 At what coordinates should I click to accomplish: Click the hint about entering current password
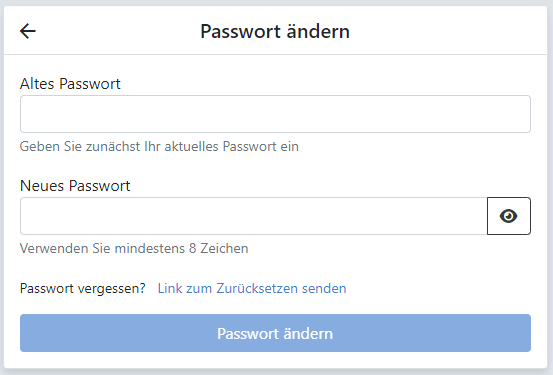coord(159,146)
